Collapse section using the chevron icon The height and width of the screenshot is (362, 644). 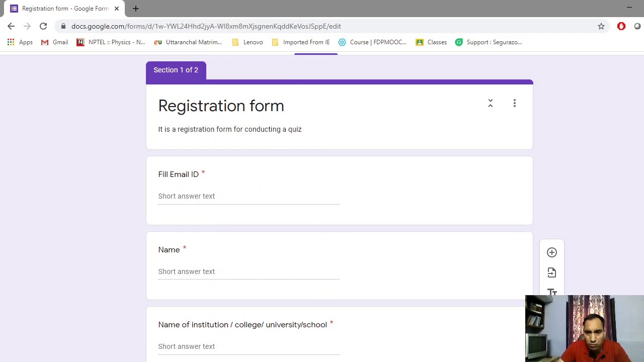click(491, 103)
